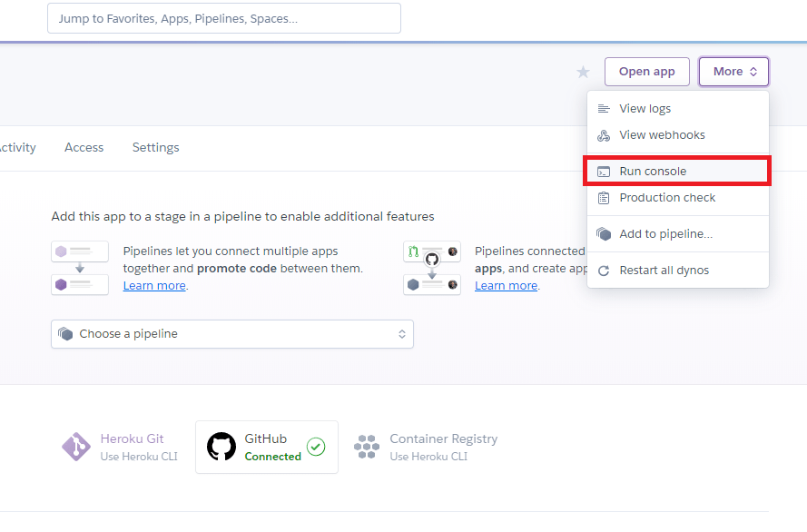This screenshot has height=532, width=807.
Task: Click the GitHub octocat logo
Action: 221,447
